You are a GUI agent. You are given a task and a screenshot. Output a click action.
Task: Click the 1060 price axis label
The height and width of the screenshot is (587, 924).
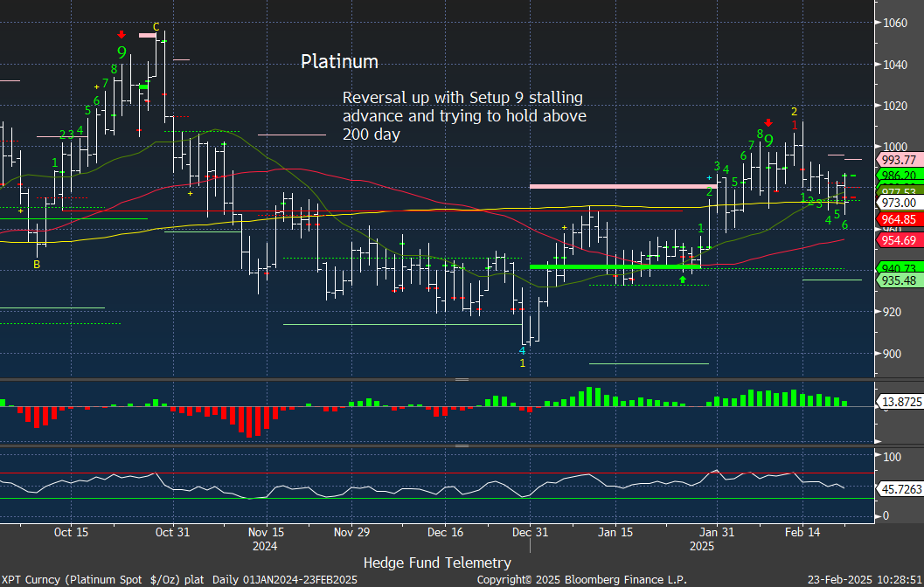[894, 23]
